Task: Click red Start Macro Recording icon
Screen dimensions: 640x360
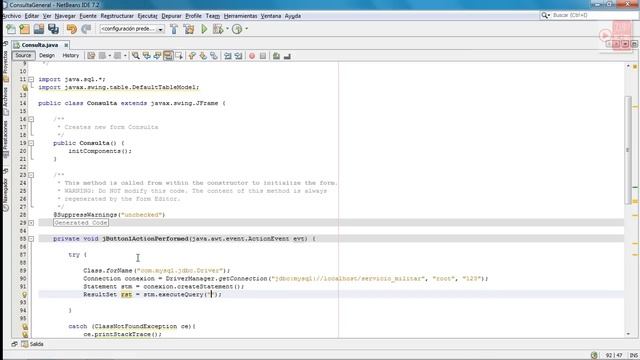Action: point(252,56)
